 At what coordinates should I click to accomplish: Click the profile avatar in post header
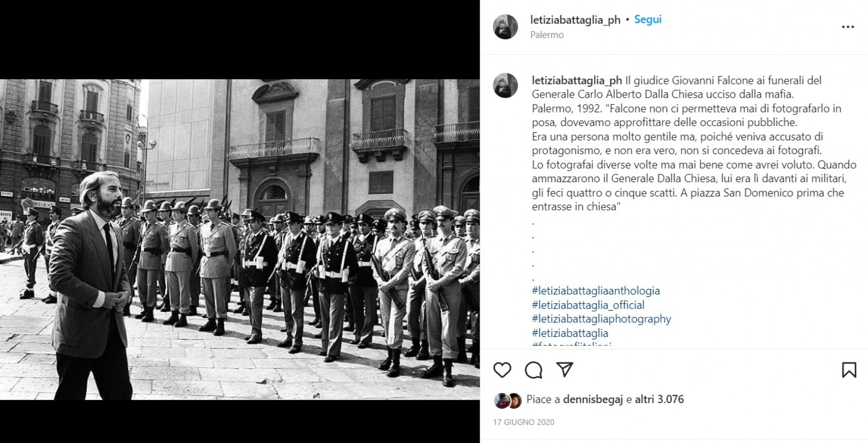[x=505, y=27]
